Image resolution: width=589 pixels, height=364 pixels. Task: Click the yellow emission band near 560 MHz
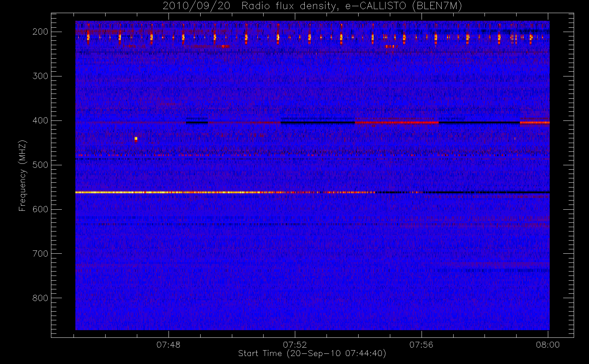[x=225, y=192]
